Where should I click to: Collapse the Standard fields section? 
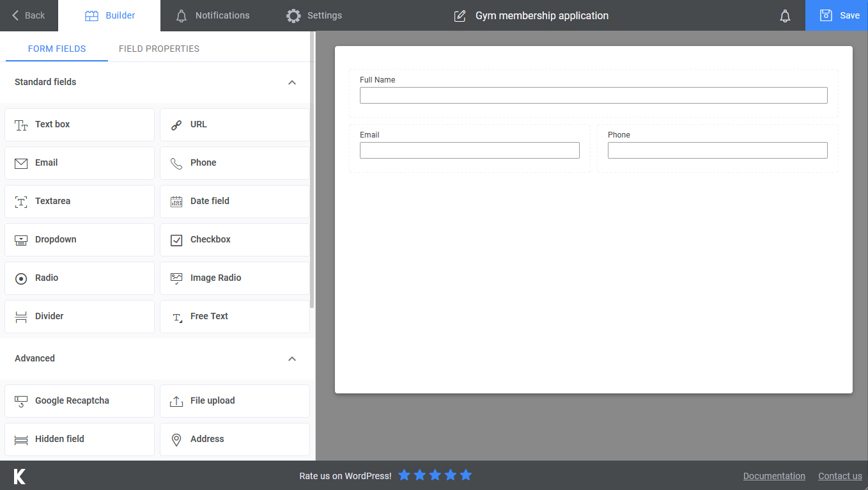click(292, 83)
